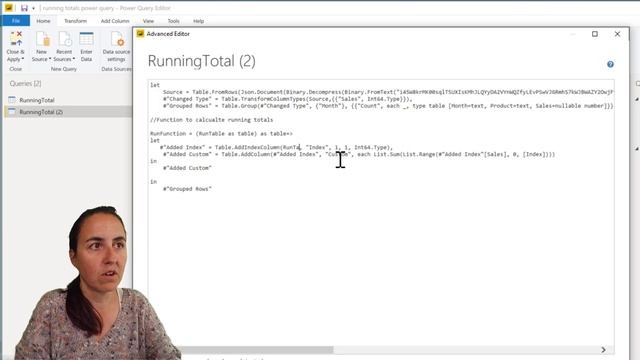
Task: Click the #"Added Index" code line
Action: pyautogui.click(x=276, y=147)
